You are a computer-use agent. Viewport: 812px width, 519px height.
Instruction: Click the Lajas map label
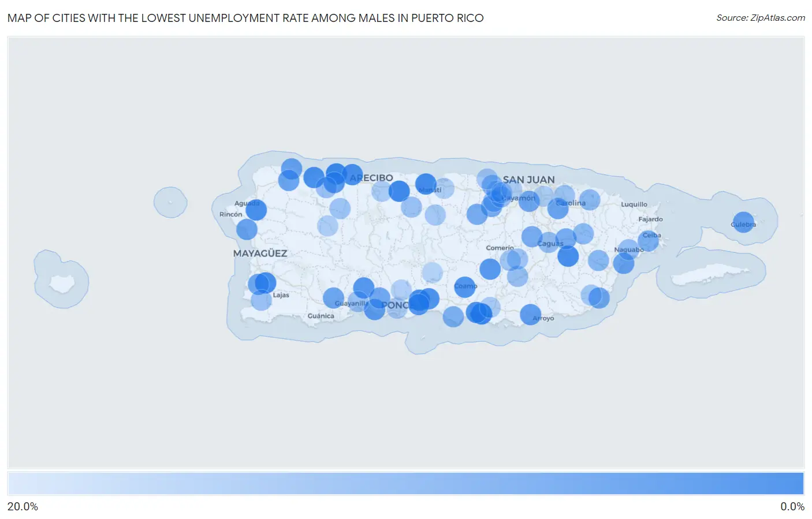281,295
